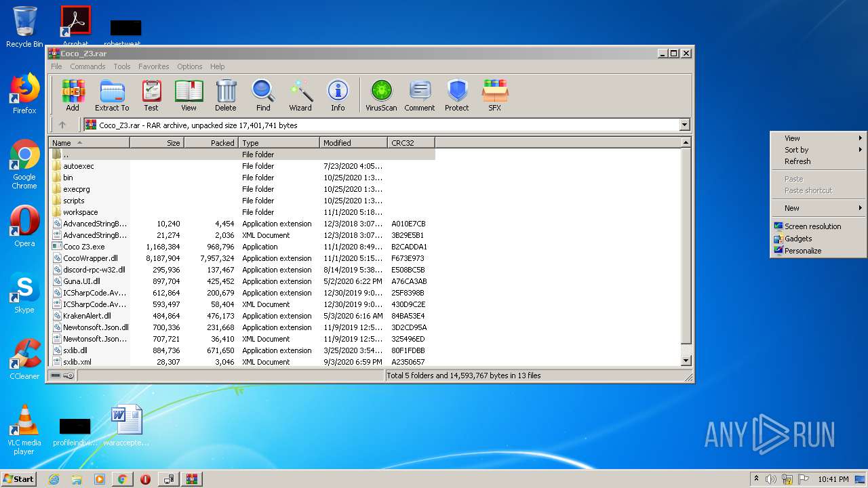Open Recycle Bin on desktop
868x488 pixels.
[x=24, y=27]
